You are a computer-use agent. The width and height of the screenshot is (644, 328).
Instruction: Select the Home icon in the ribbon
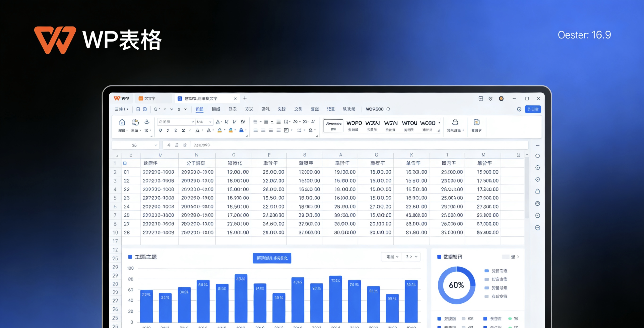pos(122,122)
